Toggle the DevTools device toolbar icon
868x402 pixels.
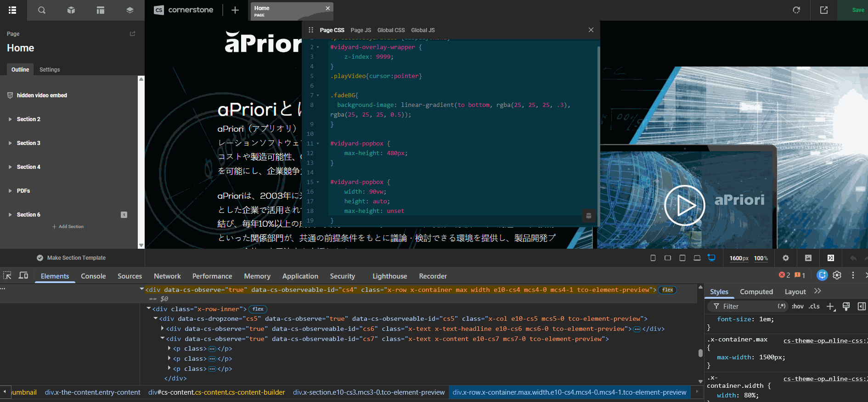[23, 275]
